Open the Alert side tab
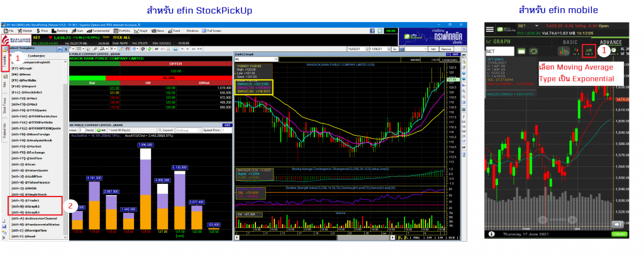 pyautogui.click(x=4, y=85)
